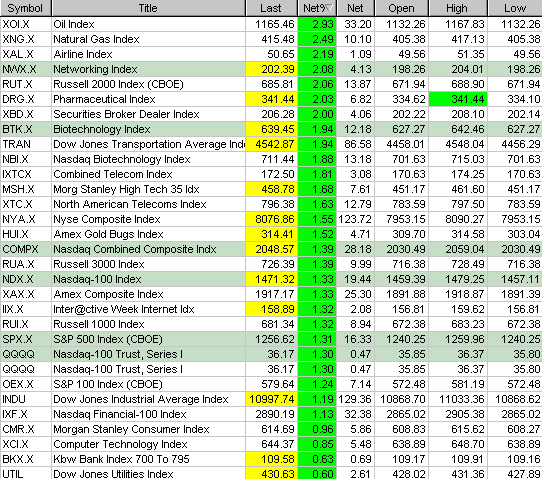This screenshot has width=542, height=479.
Task: Click the BKX.X Last value 109.58
Action: 271,459
